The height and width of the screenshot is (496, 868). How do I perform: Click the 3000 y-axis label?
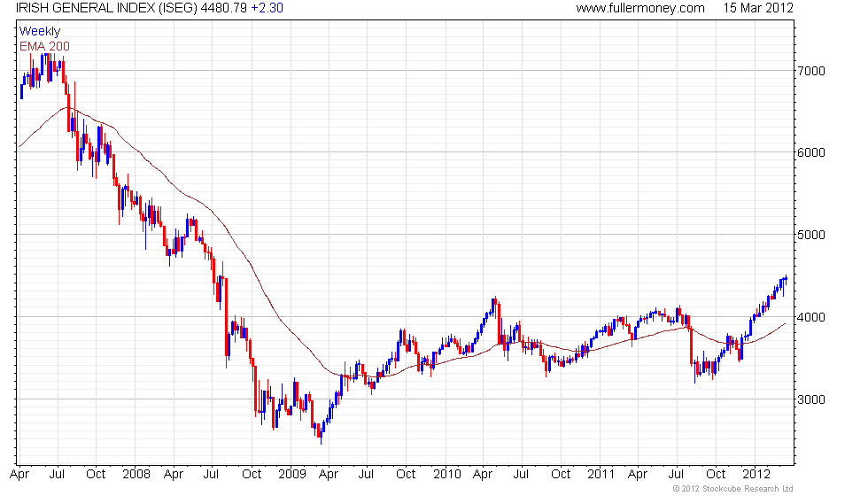point(811,399)
